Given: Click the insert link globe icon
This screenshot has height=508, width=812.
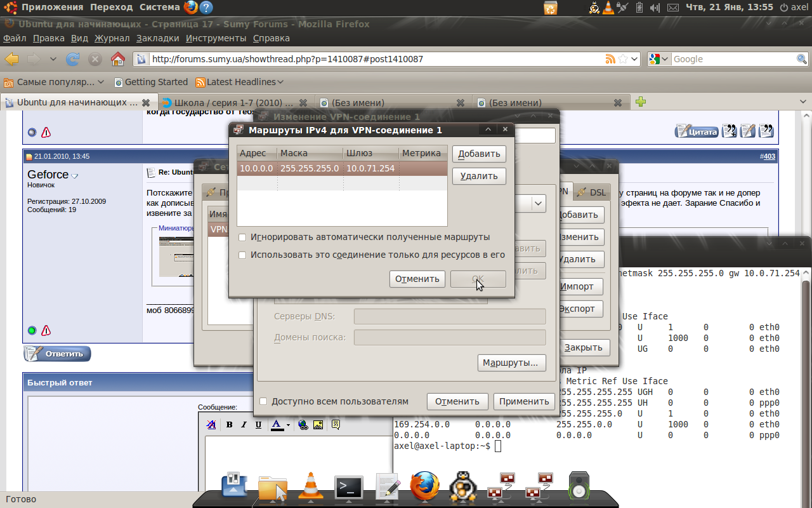Looking at the screenshot, I should click(303, 425).
